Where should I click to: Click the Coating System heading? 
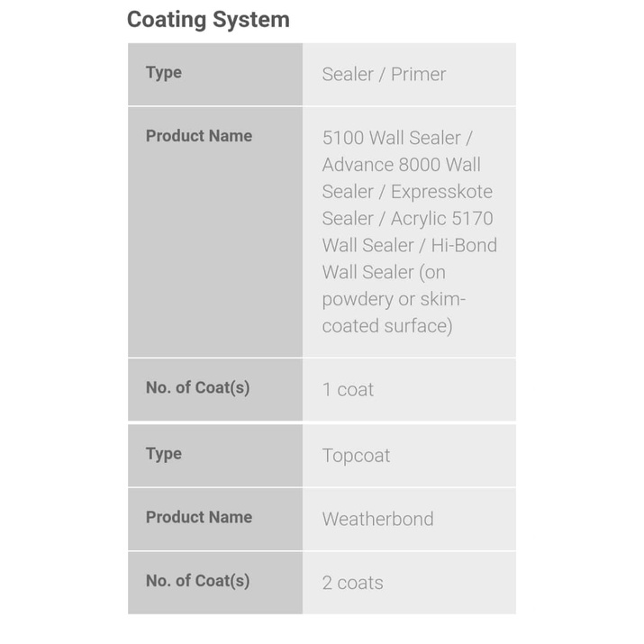point(208,20)
